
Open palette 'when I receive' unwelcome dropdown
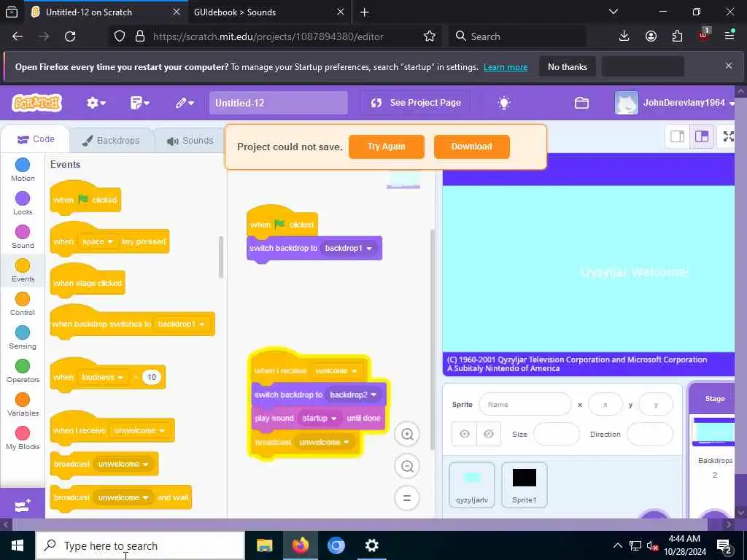[139, 430]
